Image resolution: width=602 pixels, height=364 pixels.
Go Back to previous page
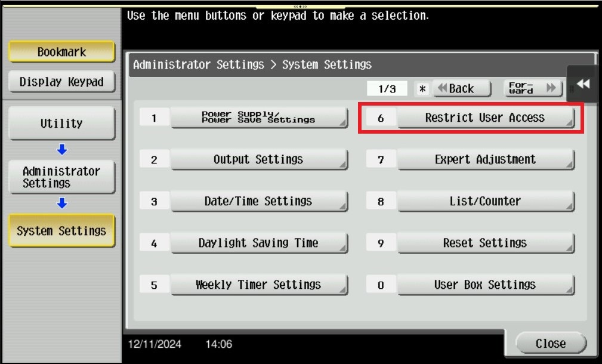coord(461,89)
